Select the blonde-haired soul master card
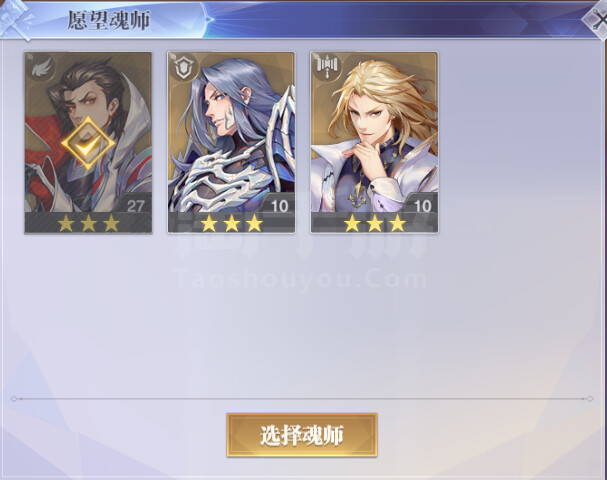The image size is (607, 480). (374, 142)
